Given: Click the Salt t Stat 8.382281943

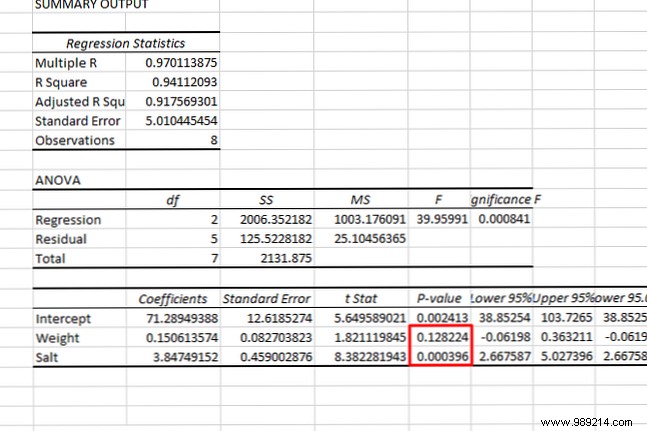Looking at the screenshot, I should click(370, 357).
